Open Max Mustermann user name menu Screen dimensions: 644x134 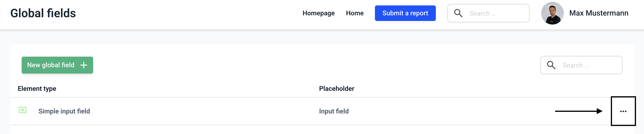tap(599, 13)
